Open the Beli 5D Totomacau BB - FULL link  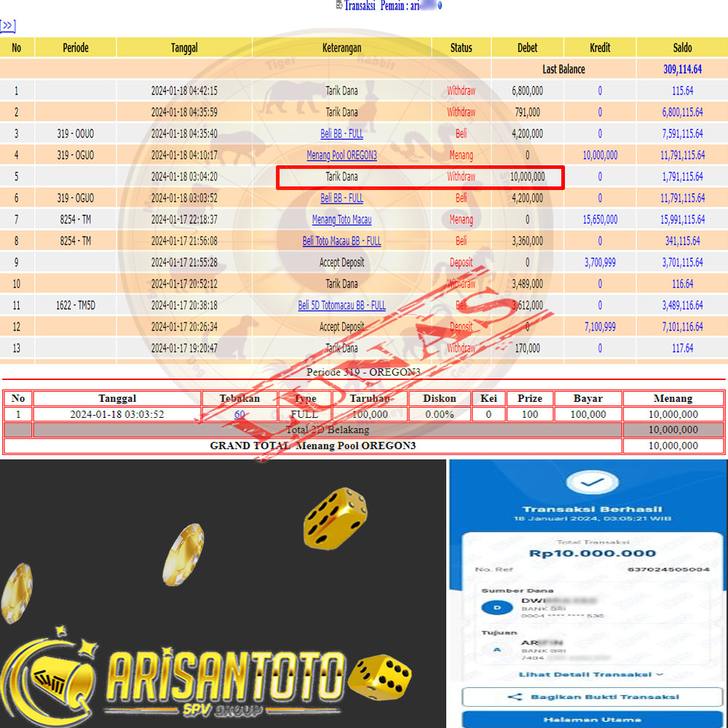click(341, 305)
